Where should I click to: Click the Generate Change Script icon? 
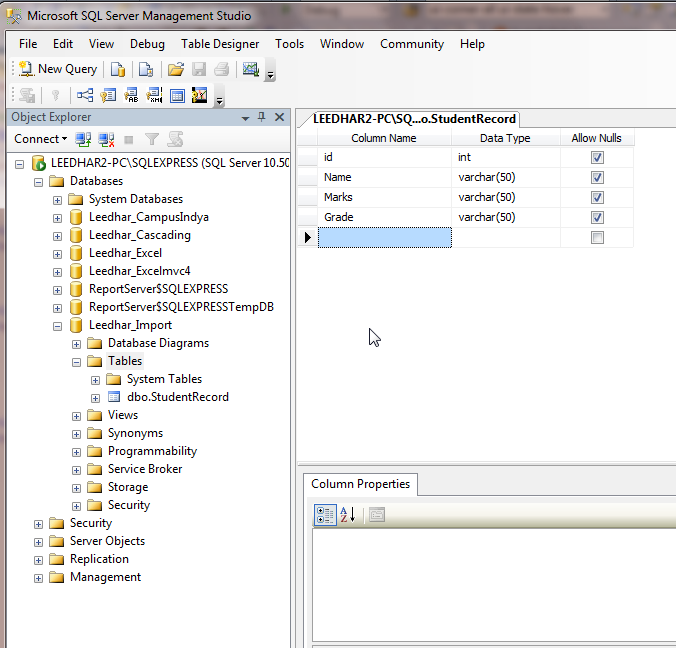coord(27,95)
